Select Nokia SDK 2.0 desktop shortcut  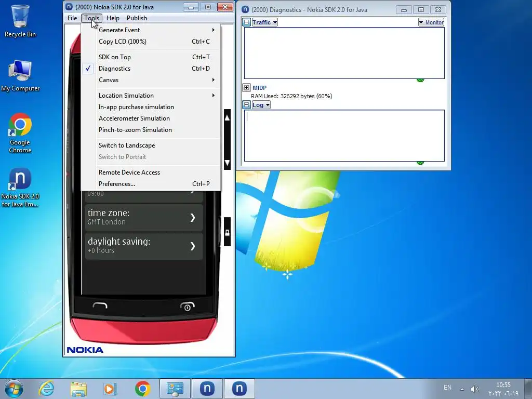coord(20,187)
